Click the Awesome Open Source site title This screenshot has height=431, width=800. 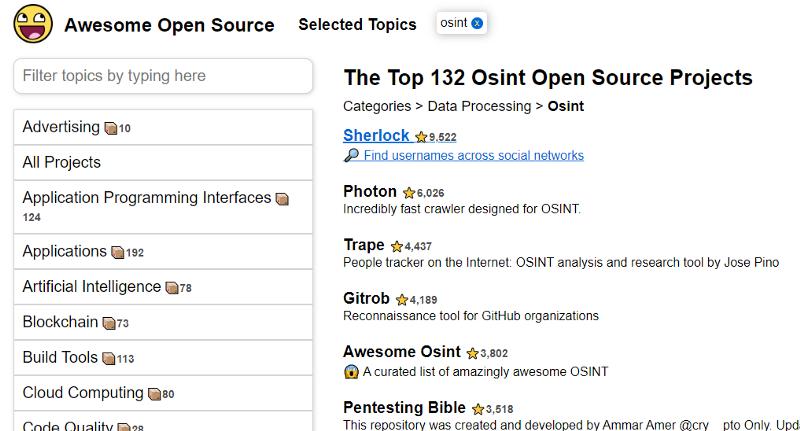[169, 25]
